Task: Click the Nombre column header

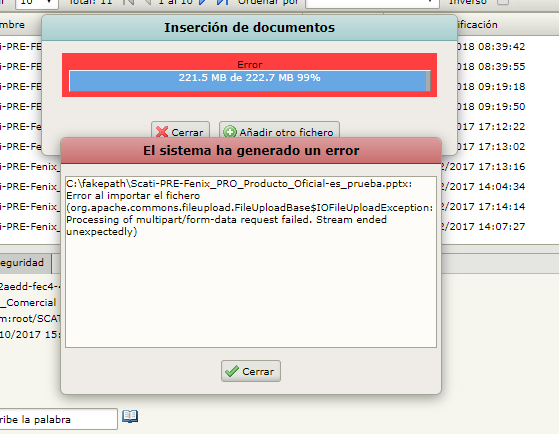Action: pos(12,25)
